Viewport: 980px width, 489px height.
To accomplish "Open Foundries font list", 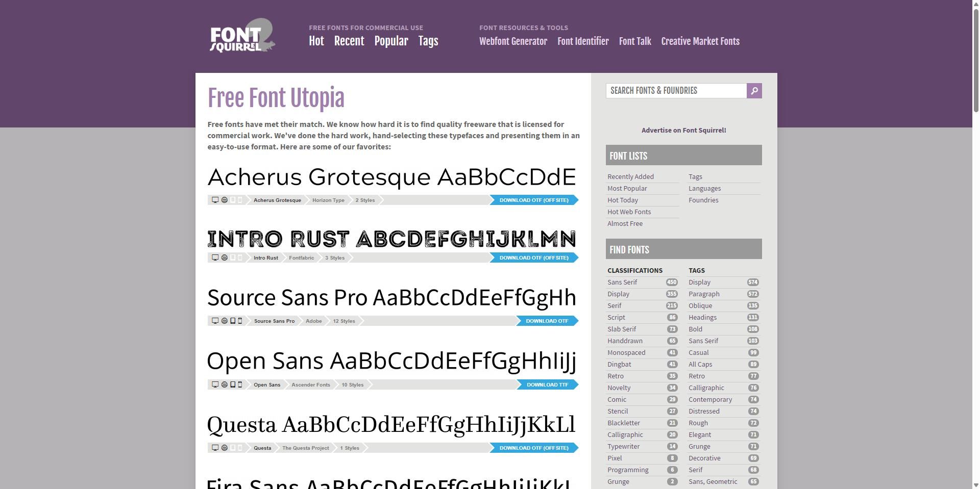I will tap(703, 200).
